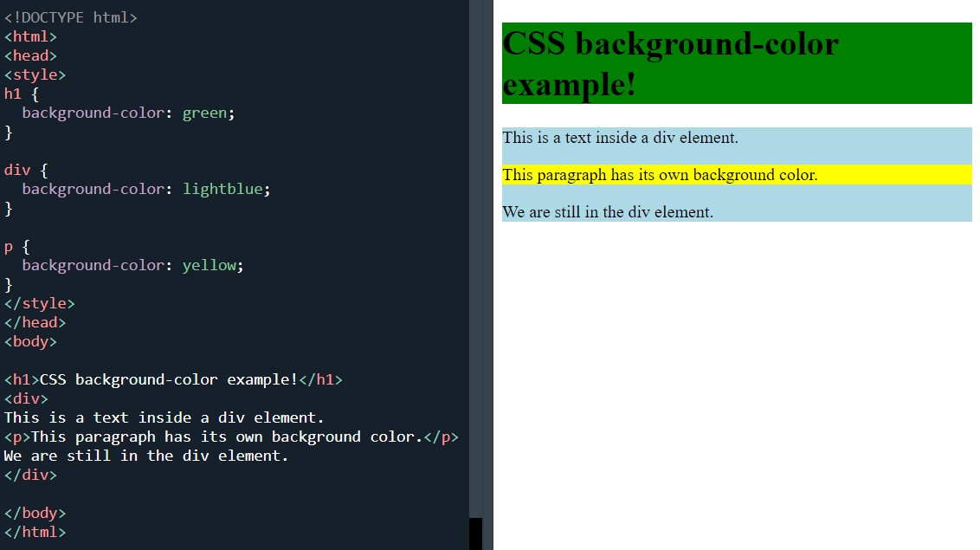The height and width of the screenshot is (550, 980).
Task: Click the closing style tag line
Action: point(39,304)
